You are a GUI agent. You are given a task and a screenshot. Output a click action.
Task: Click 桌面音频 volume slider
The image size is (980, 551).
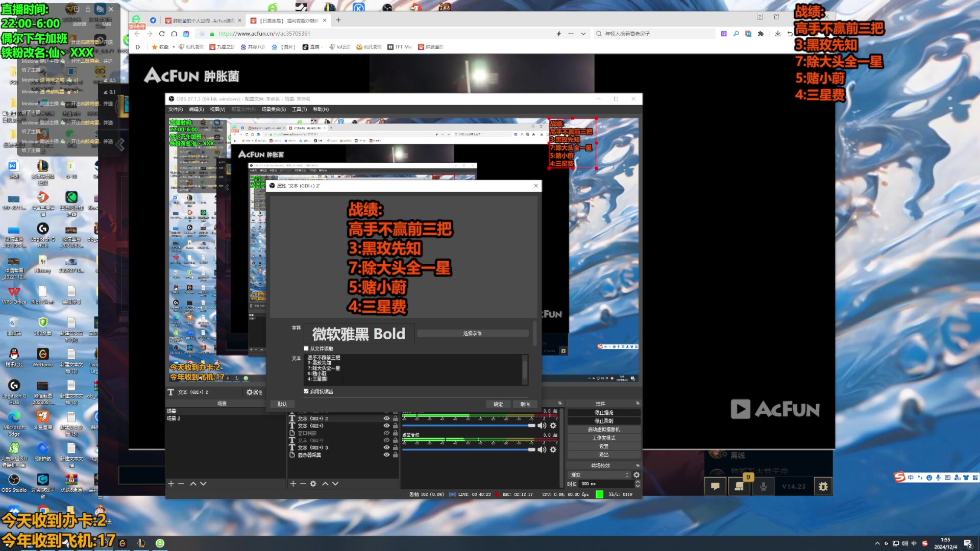(x=468, y=449)
